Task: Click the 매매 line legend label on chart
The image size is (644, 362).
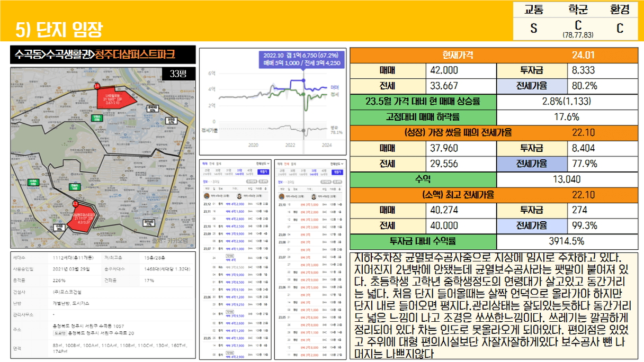Action: click(335, 87)
